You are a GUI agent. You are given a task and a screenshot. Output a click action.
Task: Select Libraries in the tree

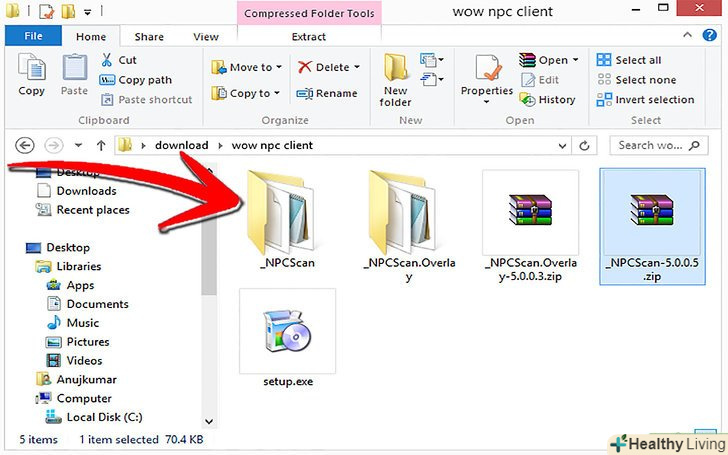point(68,266)
